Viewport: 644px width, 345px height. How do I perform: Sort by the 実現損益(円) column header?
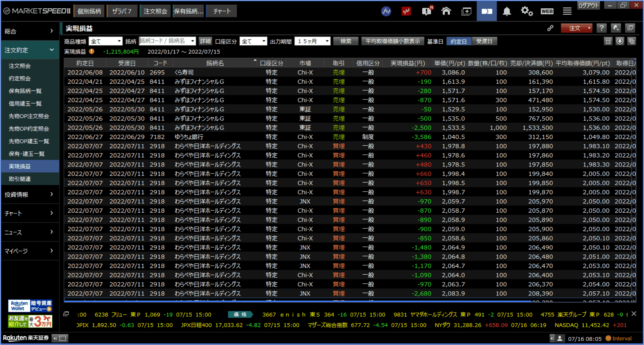[408, 63]
